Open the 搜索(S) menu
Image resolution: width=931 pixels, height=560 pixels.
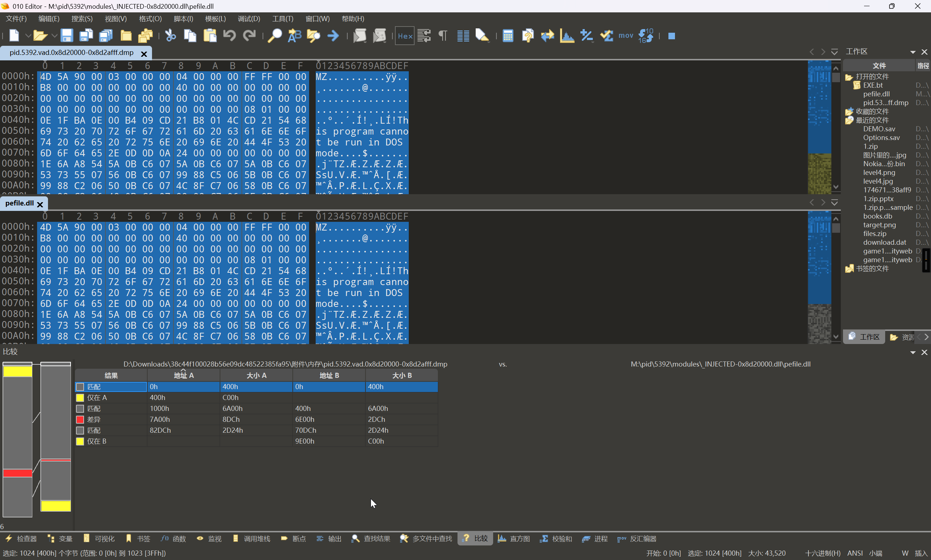(x=82, y=19)
